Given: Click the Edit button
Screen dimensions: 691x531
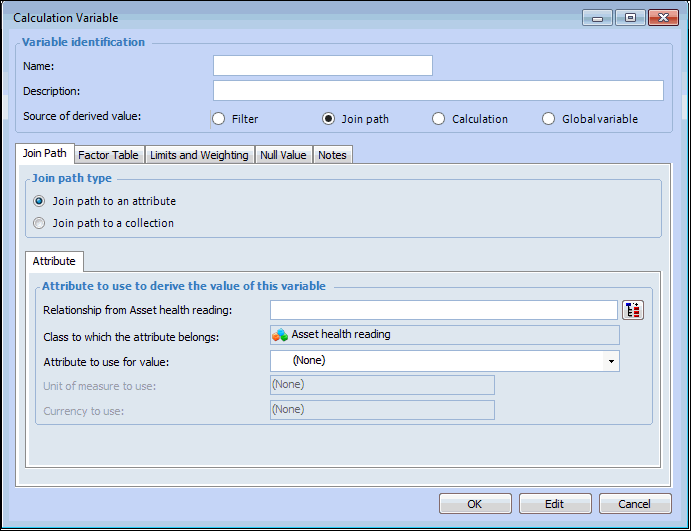Looking at the screenshot, I should (554, 504).
